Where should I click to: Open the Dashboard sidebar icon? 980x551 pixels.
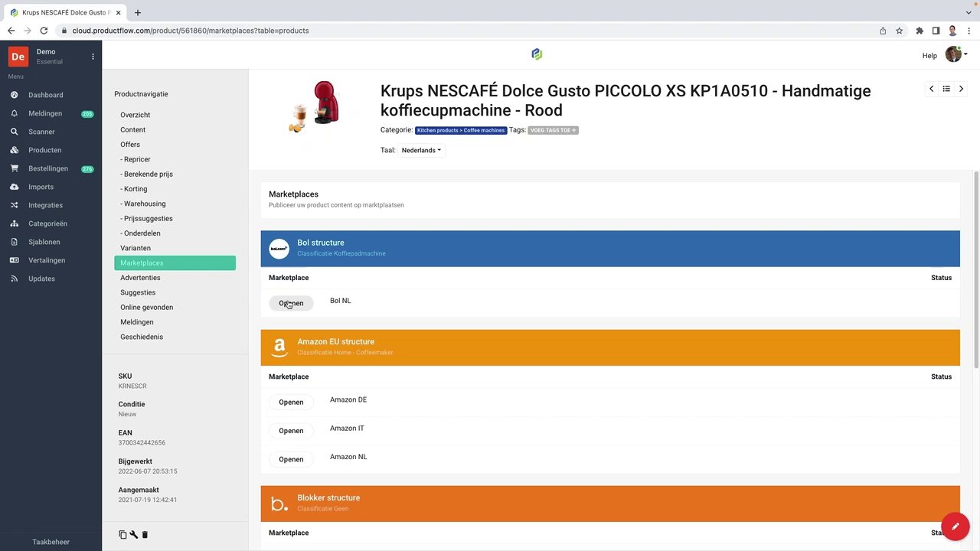point(14,95)
